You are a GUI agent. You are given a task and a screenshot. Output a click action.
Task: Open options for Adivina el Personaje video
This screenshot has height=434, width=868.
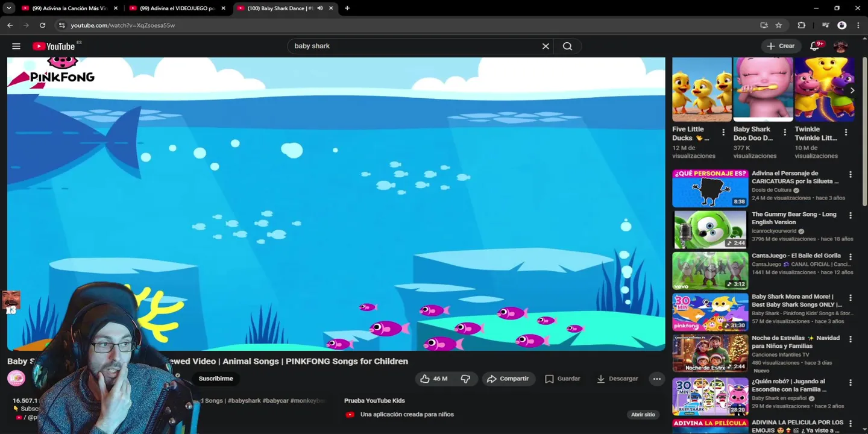[851, 175]
